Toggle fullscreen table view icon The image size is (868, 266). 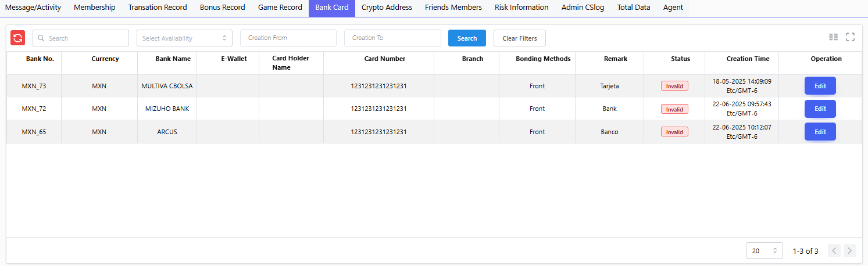click(x=850, y=37)
